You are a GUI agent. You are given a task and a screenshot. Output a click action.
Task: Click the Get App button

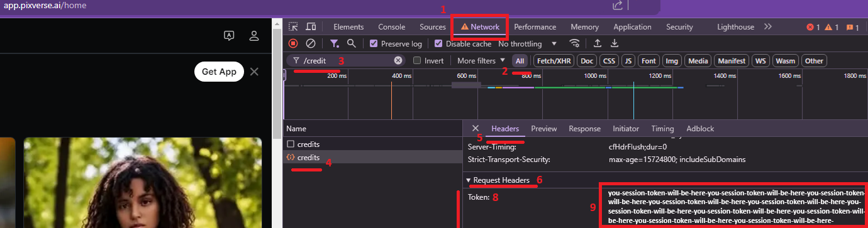click(219, 72)
